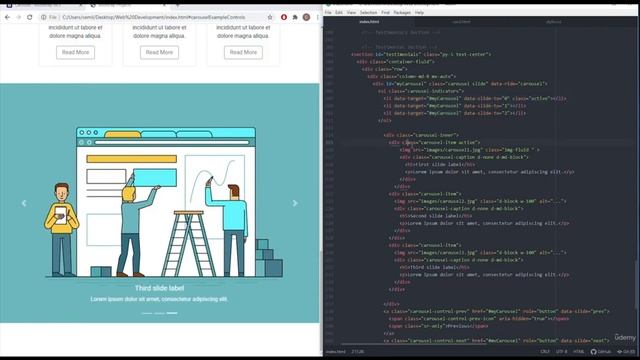Go to the previous carousel slide arrow
Image resolution: width=640 pixels, height=360 pixels.
pyautogui.click(x=24, y=203)
